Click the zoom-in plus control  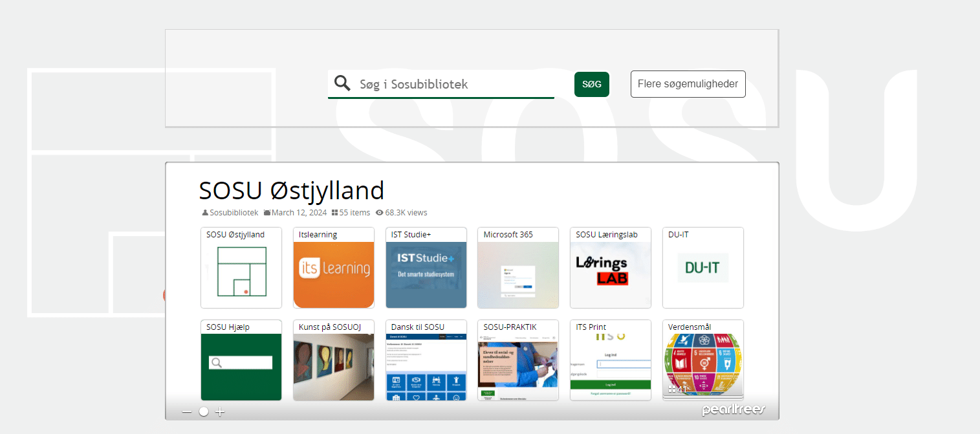coord(220,411)
